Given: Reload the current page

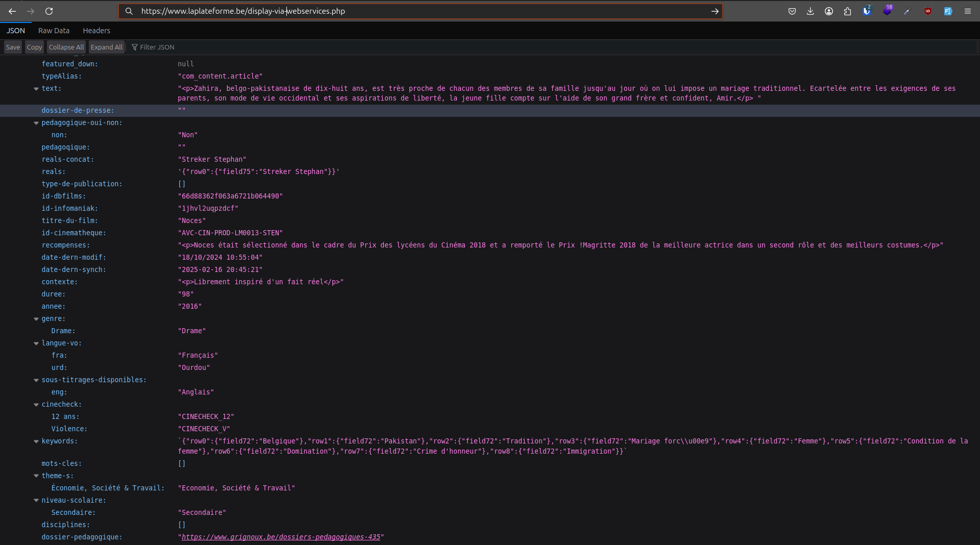Looking at the screenshot, I should pos(49,11).
